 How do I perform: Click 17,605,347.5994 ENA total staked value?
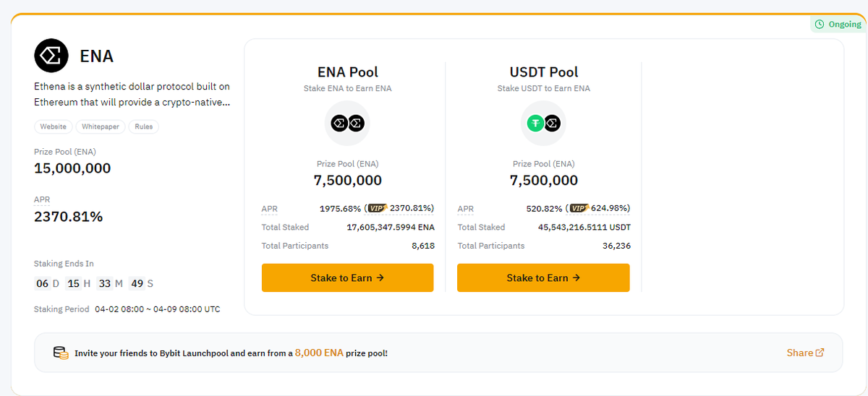391,227
